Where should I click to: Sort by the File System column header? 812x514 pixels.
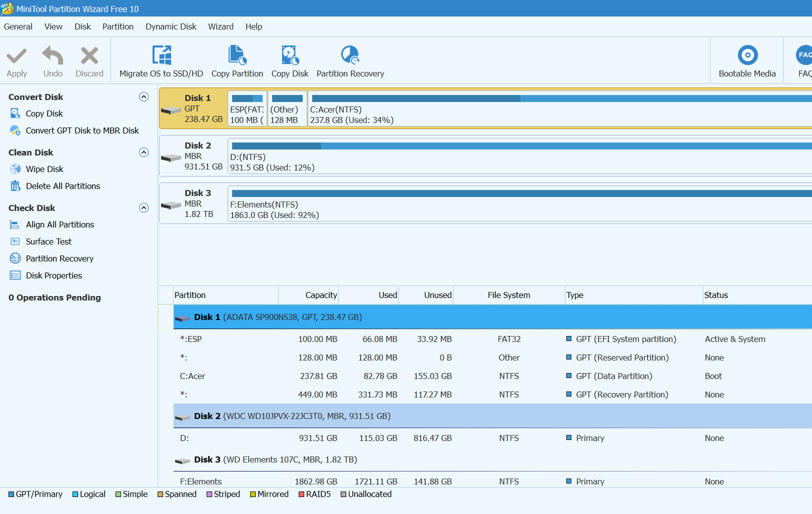(509, 295)
